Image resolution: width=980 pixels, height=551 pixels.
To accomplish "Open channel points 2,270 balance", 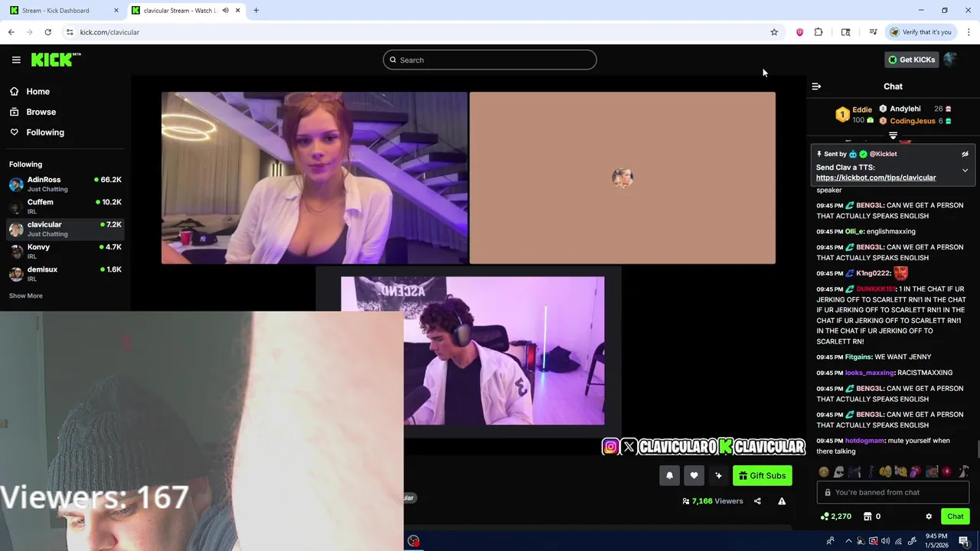I will [835, 517].
